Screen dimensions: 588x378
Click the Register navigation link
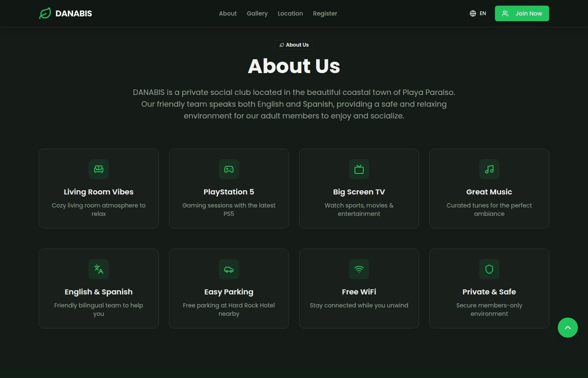click(x=325, y=13)
